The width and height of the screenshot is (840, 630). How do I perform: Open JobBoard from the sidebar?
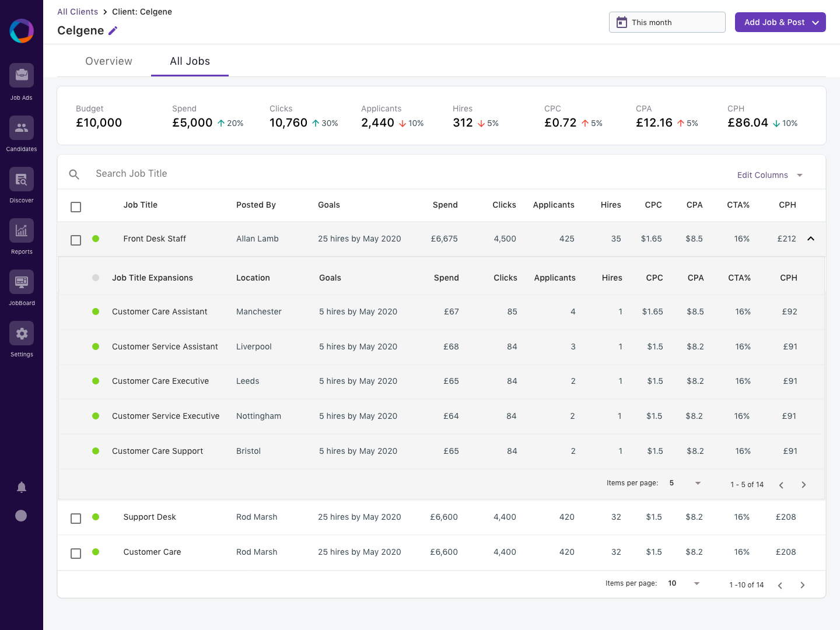[22, 282]
